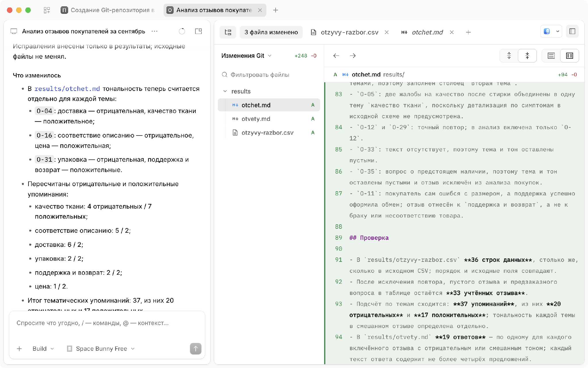Switch to split diff view
The height and width of the screenshot is (368, 588).
click(569, 56)
